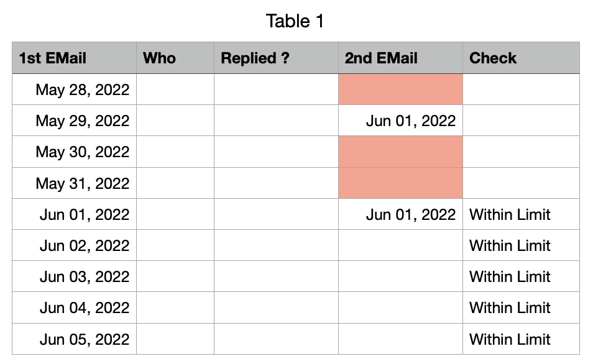Select the Who column header
Viewport: 593px width, 364px height.
pyautogui.click(x=175, y=58)
